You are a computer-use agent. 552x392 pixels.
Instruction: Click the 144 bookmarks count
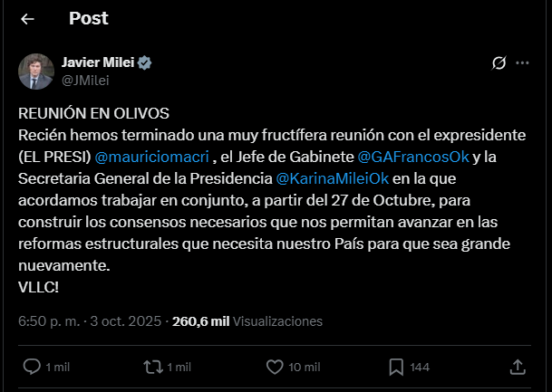[420, 367]
